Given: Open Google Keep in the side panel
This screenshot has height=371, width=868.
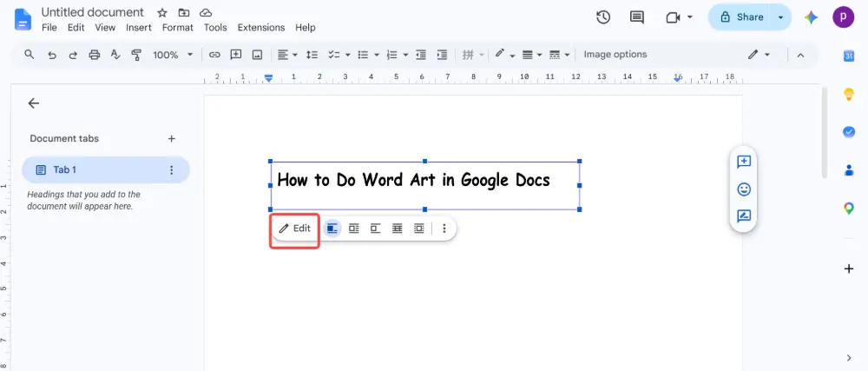Looking at the screenshot, I should click(849, 94).
